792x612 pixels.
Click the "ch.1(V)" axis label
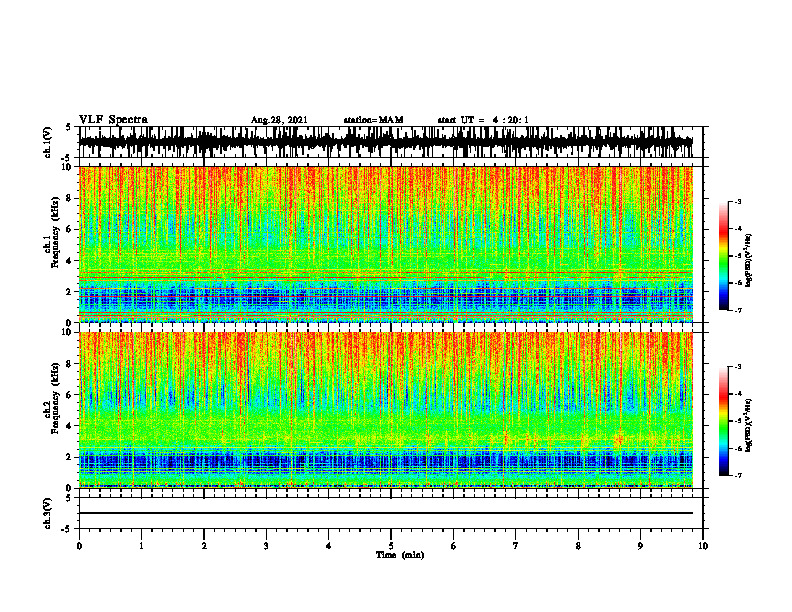pos(48,142)
